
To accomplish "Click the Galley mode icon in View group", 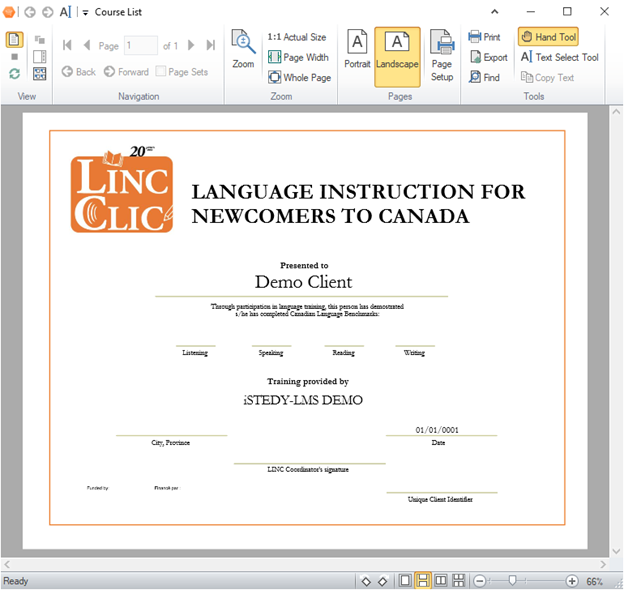I will tap(39, 40).
